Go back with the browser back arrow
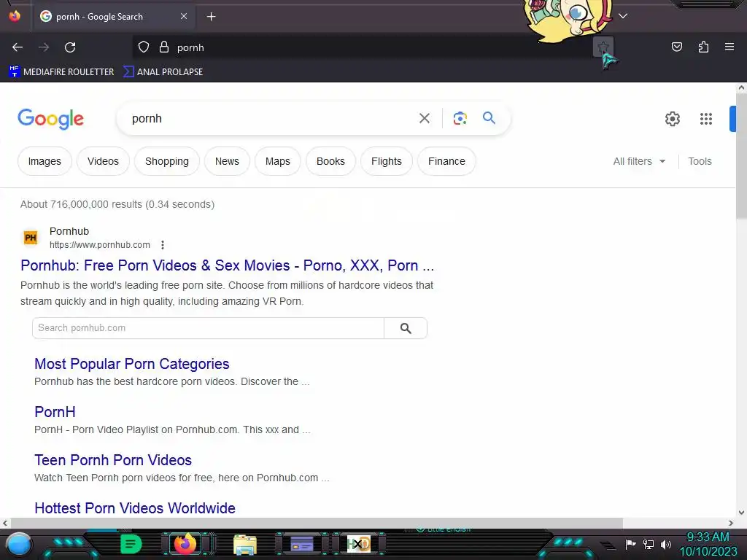Screen dimensions: 747x560 [x=18, y=47]
